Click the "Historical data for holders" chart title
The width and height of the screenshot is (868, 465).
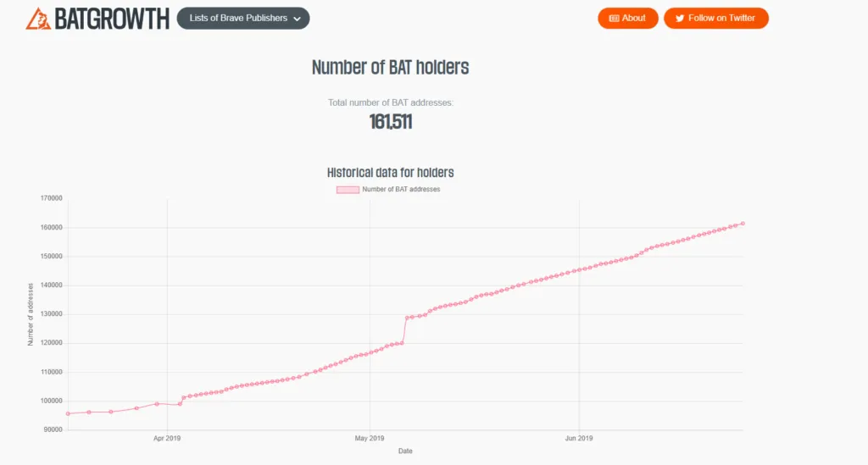pyautogui.click(x=390, y=173)
